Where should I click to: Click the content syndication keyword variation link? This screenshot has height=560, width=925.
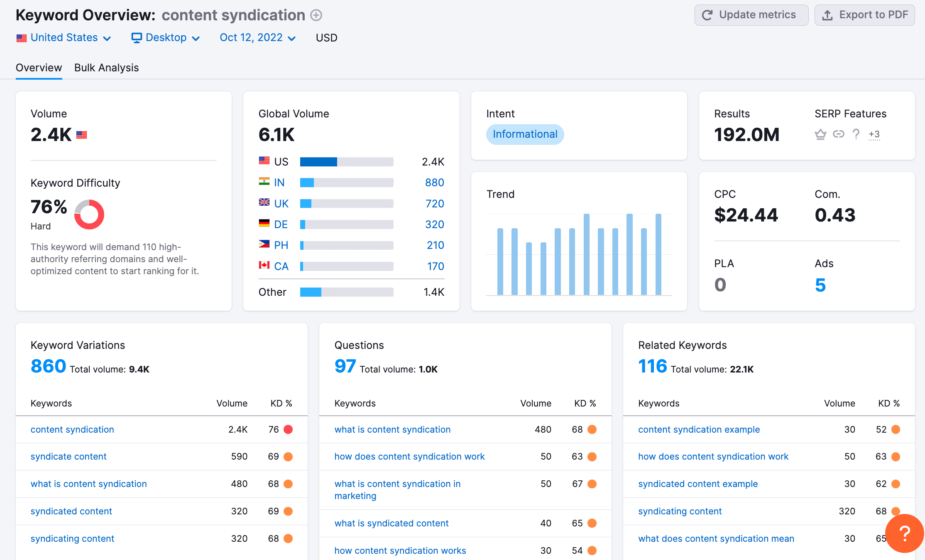coord(72,429)
